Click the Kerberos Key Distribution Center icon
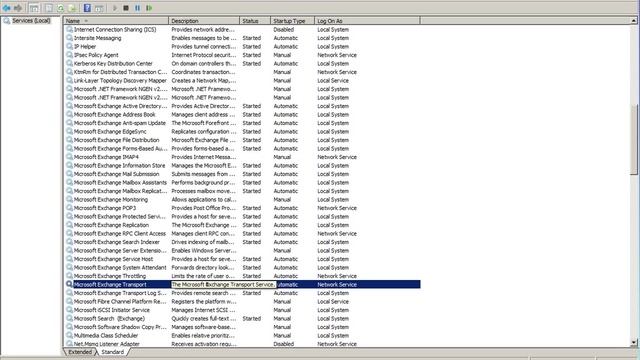 pos(69,63)
